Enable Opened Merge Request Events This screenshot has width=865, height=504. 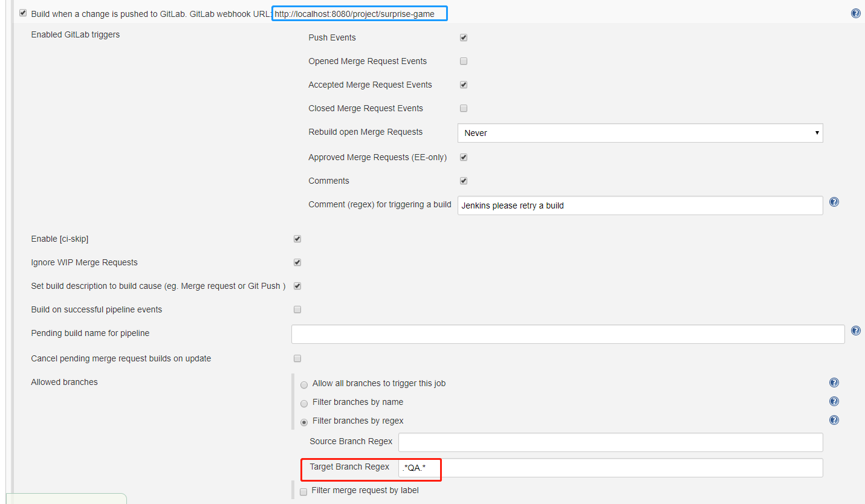coord(464,61)
